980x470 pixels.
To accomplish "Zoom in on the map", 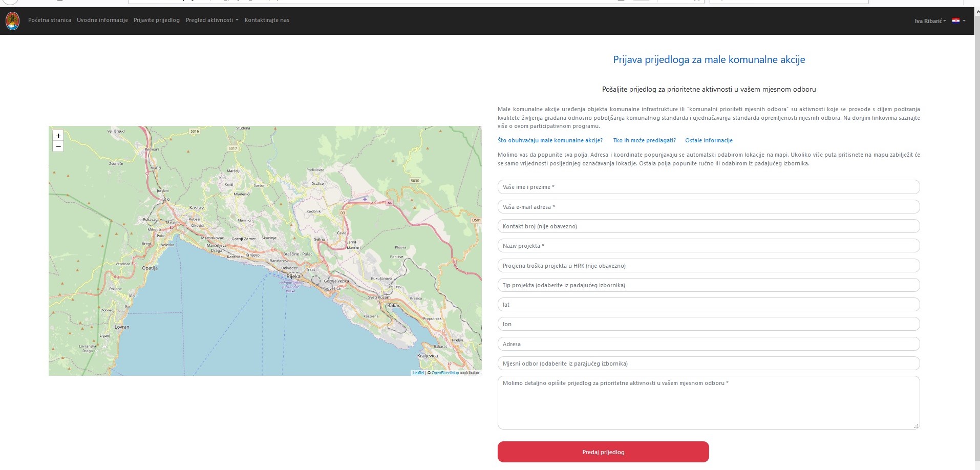I will (x=58, y=136).
